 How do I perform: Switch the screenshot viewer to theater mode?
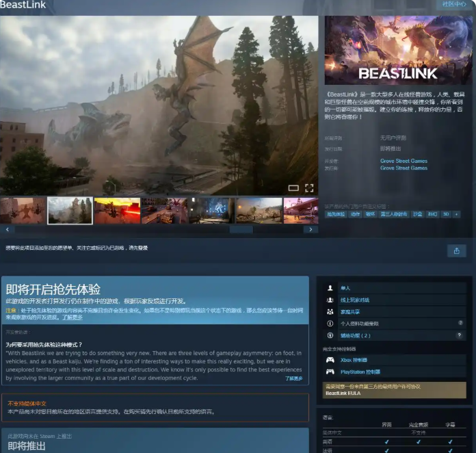tap(293, 188)
